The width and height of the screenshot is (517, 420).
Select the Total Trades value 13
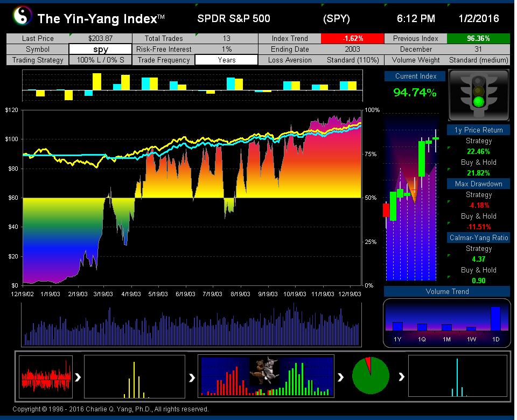point(227,38)
